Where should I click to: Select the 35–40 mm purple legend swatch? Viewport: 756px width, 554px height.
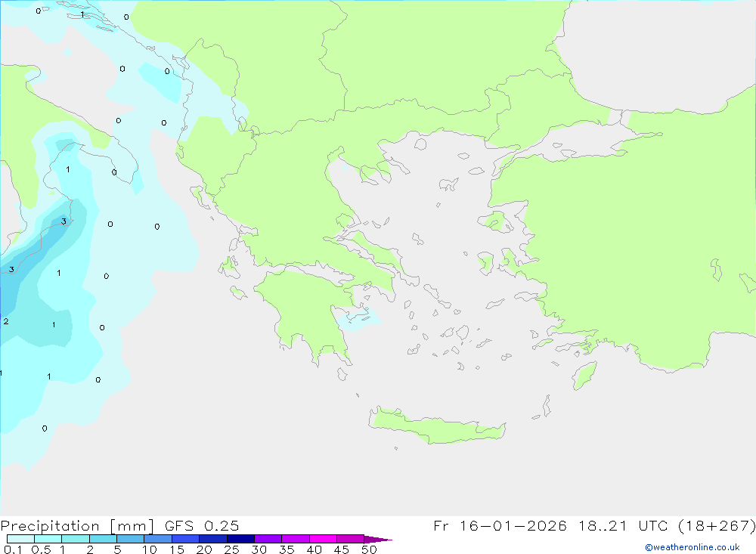tap(296, 539)
